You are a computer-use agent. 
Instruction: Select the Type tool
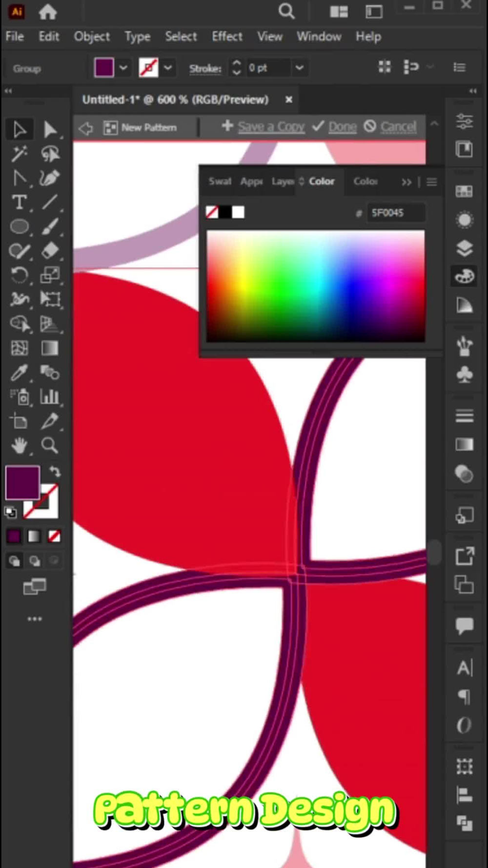point(20,202)
